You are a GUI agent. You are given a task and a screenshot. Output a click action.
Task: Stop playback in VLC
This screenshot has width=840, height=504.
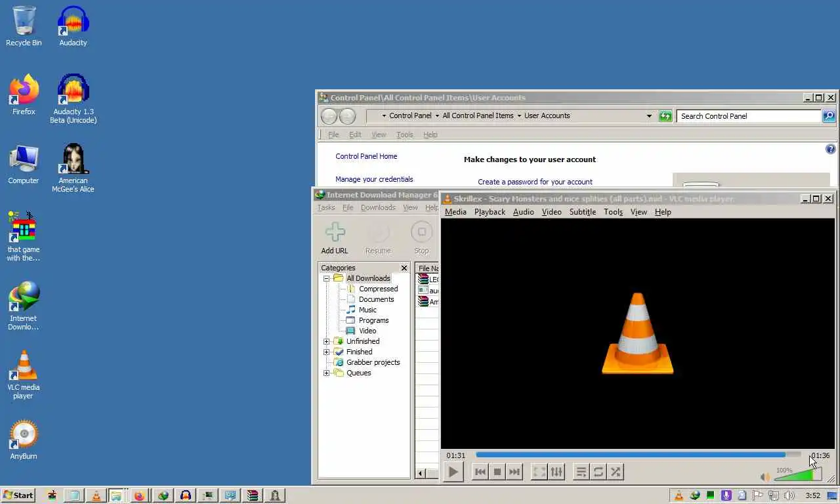497,472
